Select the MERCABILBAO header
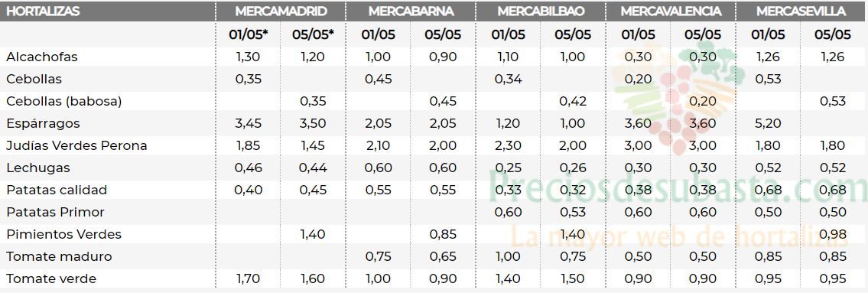868x293 pixels. point(541,11)
